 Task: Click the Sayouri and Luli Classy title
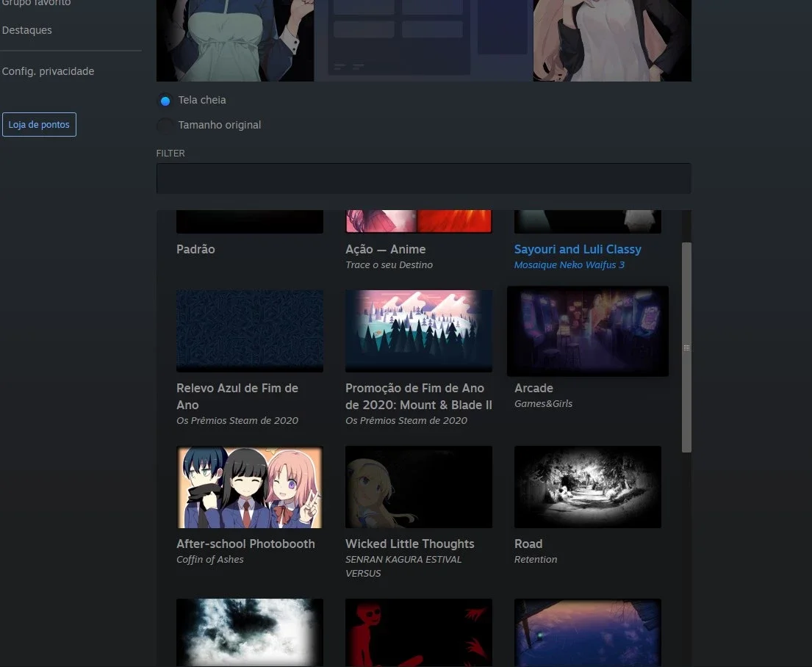coord(578,249)
